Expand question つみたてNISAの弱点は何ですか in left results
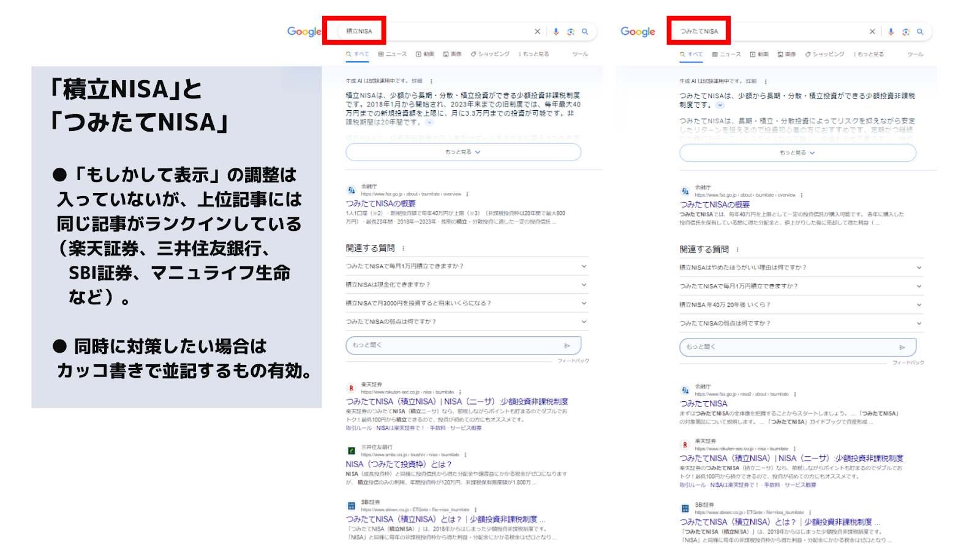This screenshot has width=980, height=551. point(467,321)
